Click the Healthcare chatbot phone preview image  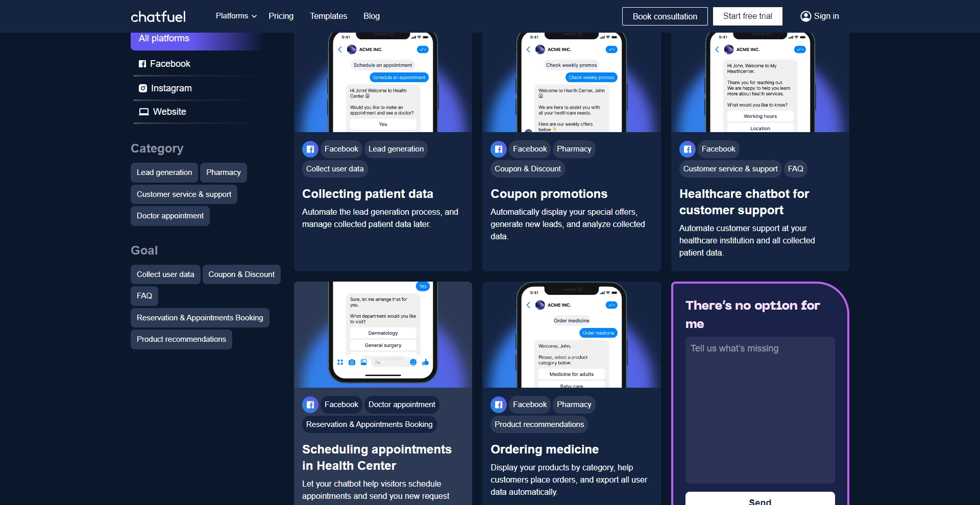[x=760, y=82]
